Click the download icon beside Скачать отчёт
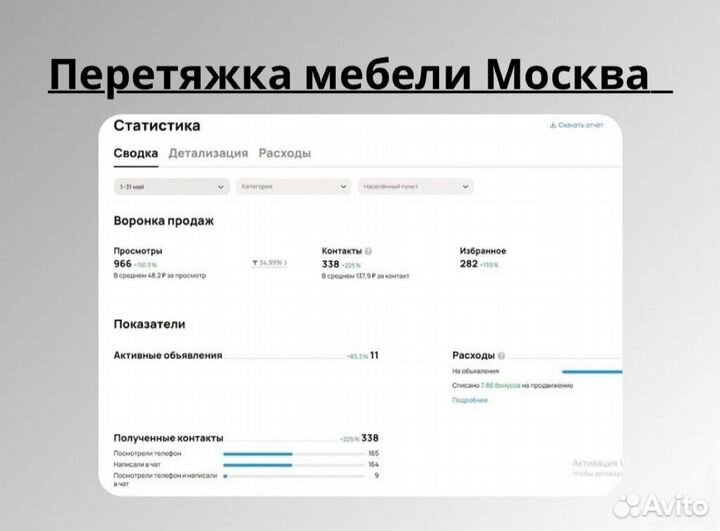720x531 pixels. (553, 125)
